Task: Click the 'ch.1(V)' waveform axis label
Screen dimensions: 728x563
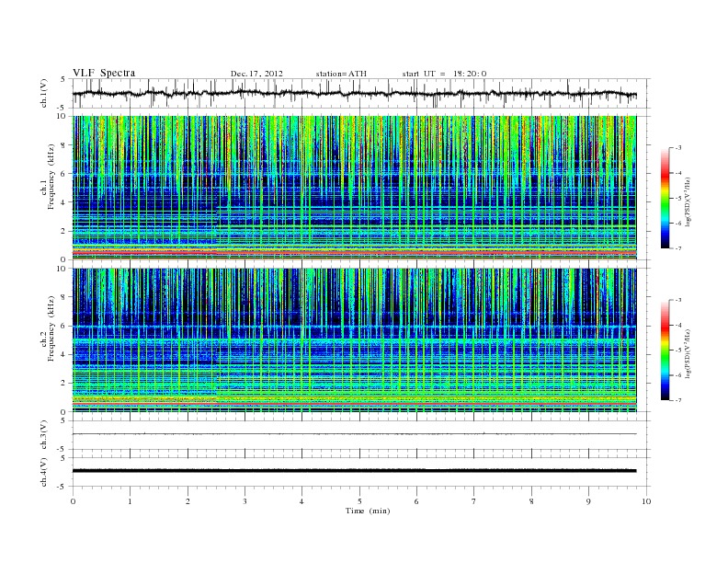Action: (x=44, y=93)
